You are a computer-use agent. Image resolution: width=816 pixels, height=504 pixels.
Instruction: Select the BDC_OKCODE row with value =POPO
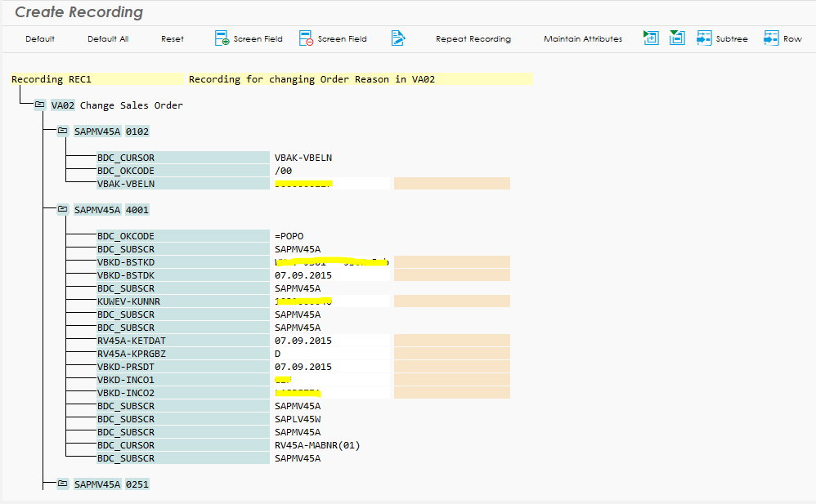(x=126, y=236)
